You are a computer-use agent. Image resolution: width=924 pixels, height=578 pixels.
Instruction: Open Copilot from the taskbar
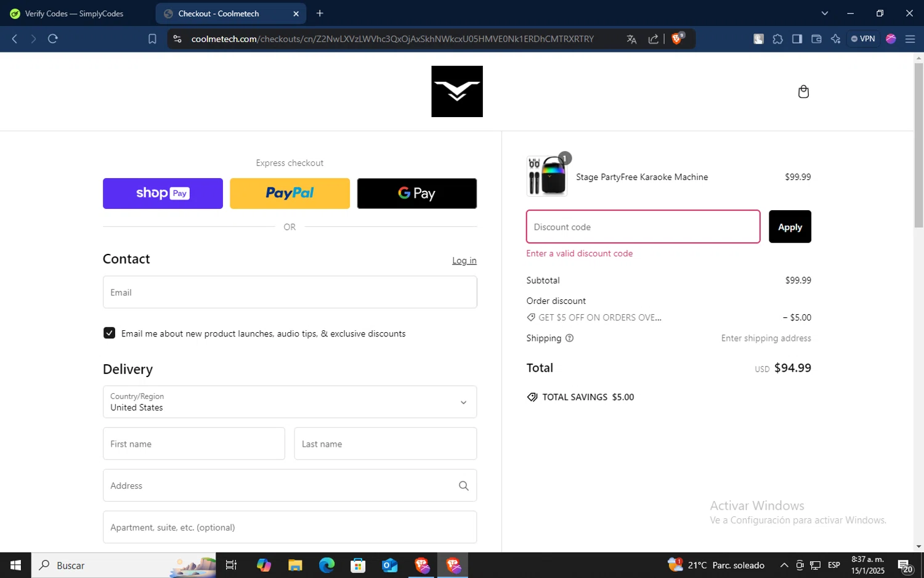point(264,565)
